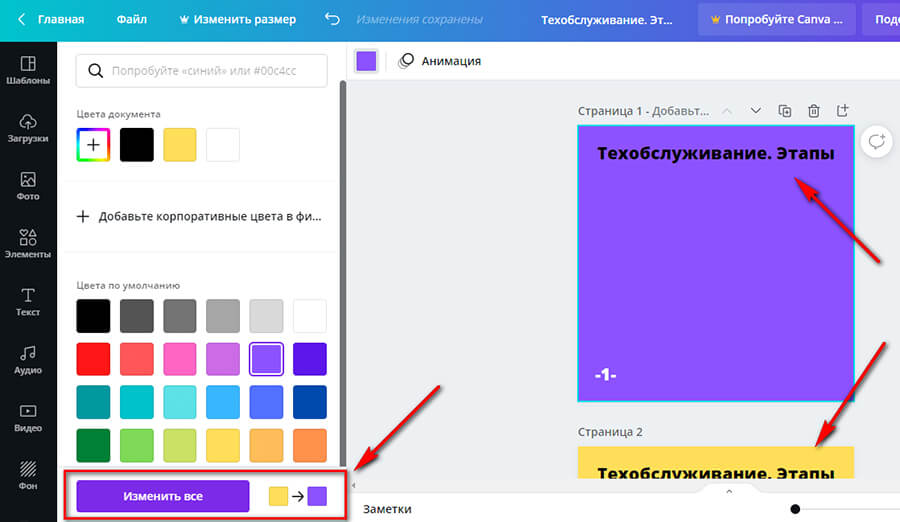Click the duplicate page icon
The height and width of the screenshot is (522, 900).
pyautogui.click(x=785, y=111)
